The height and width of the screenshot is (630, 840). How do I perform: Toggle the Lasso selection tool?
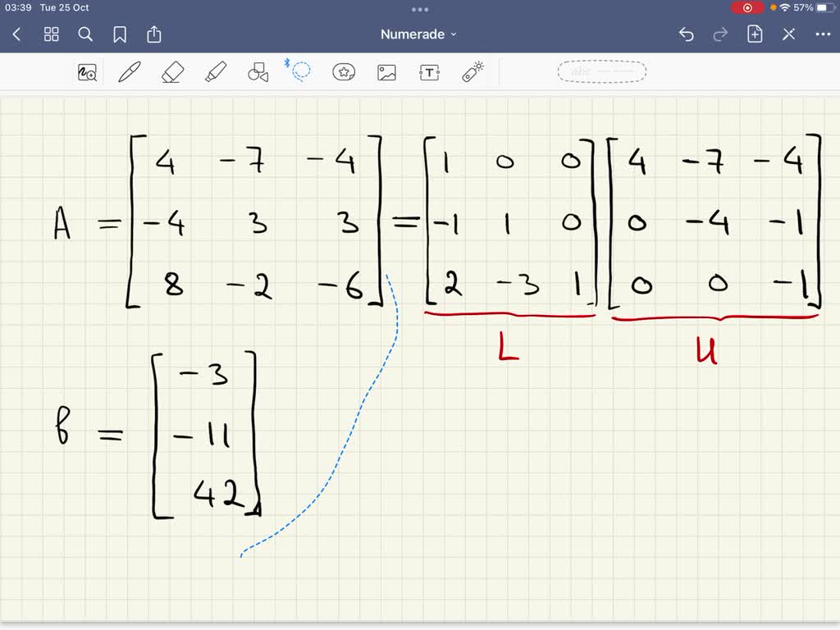point(300,71)
